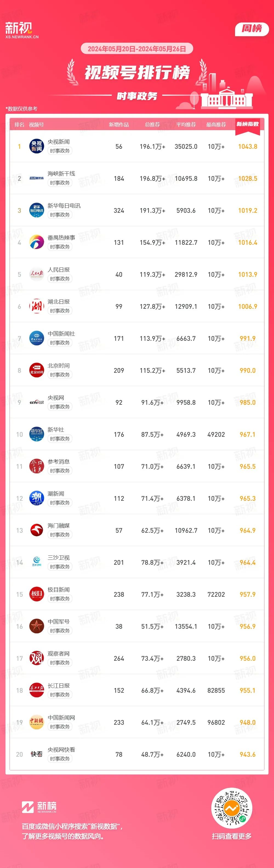Click the 央视新闻 channel avatar icon
The height and width of the screenshot is (868, 274).
click(36, 146)
